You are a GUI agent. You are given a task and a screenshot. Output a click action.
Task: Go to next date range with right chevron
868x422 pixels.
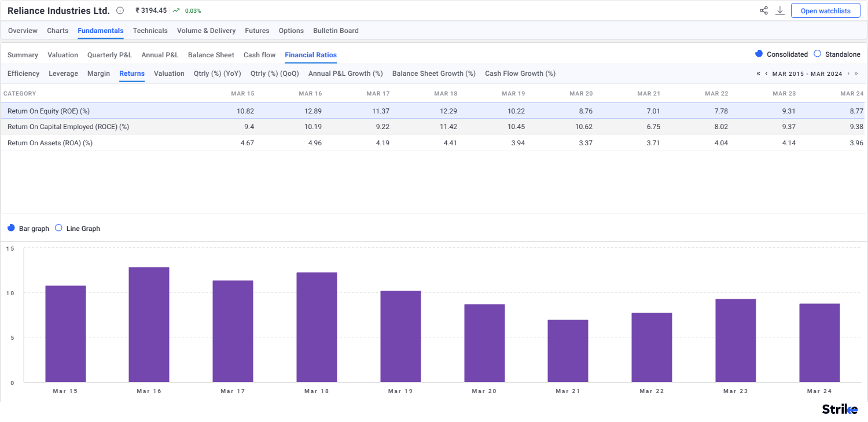tap(848, 74)
